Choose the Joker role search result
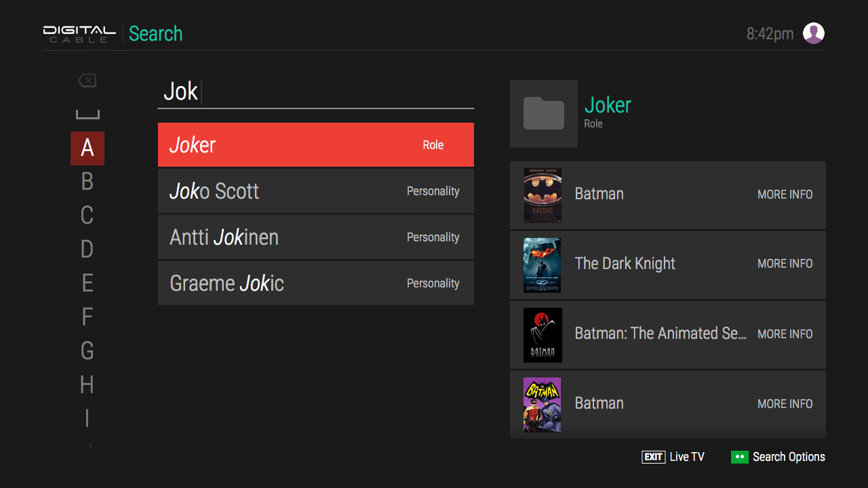Screen dimensions: 868x488 [315, 145]
